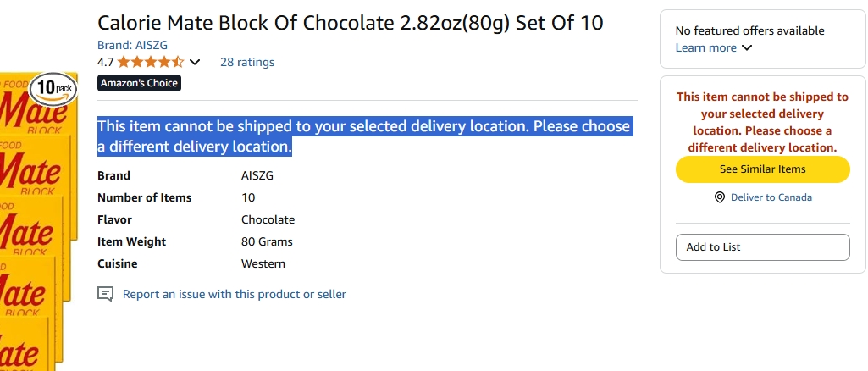Viewport: 868px width, 371px height.
Task: Click the highlighted cannot be shipped message
Action: (x=363, y=136)
